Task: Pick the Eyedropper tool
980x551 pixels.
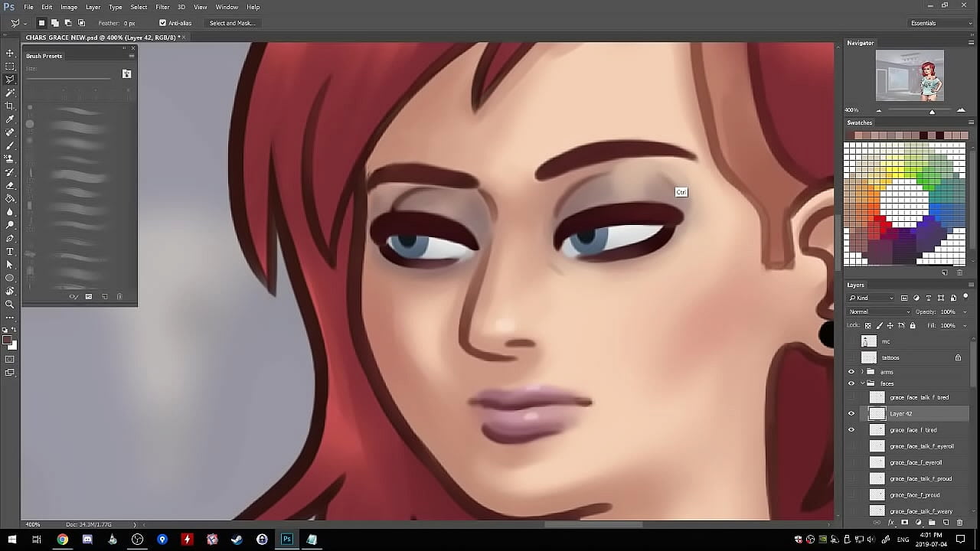Action: [10, 119]
